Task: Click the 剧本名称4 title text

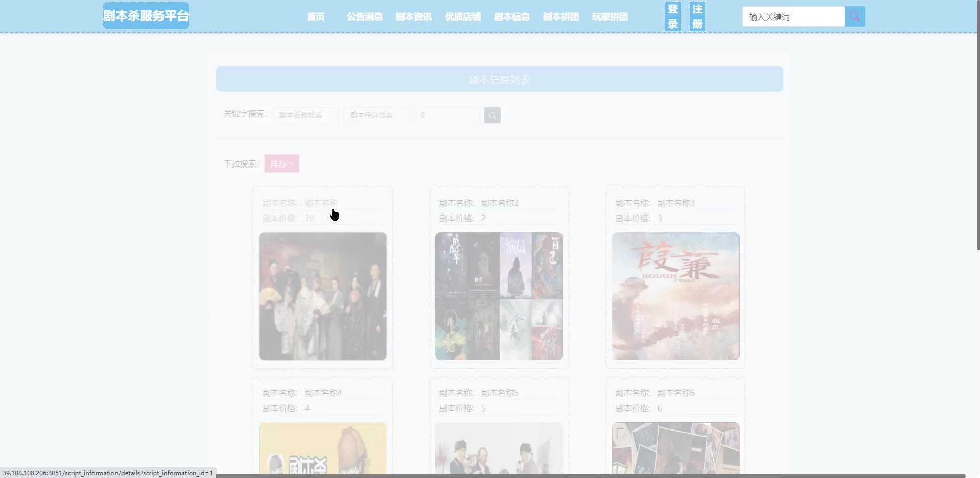Action: pos(323,393)
